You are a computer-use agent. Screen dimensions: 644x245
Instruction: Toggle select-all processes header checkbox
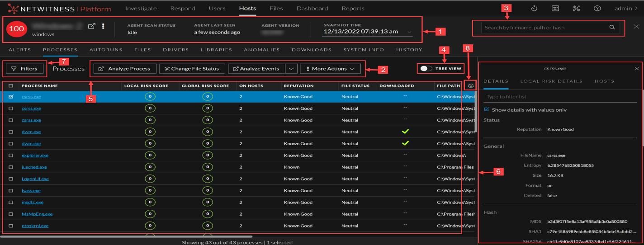[x=11, y=85]
